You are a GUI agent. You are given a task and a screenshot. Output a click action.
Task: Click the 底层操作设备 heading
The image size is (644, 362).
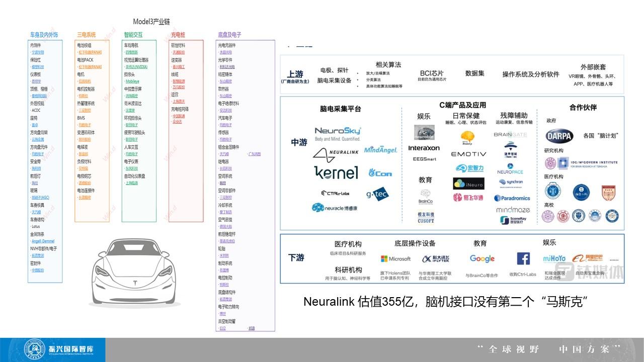pyautogui.click(x=415, y=243)
